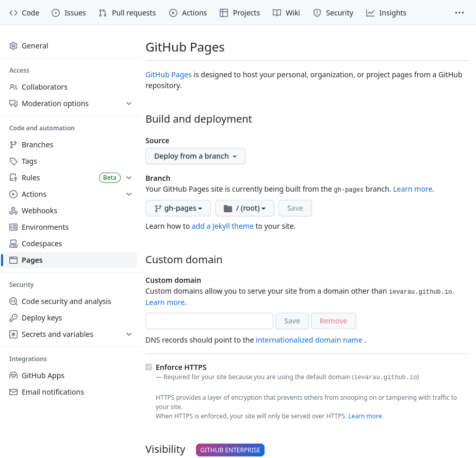Go to the Actions repository tab
Image resolution: width=476 pixels, height=458 pixels.
tap(188, 13)
